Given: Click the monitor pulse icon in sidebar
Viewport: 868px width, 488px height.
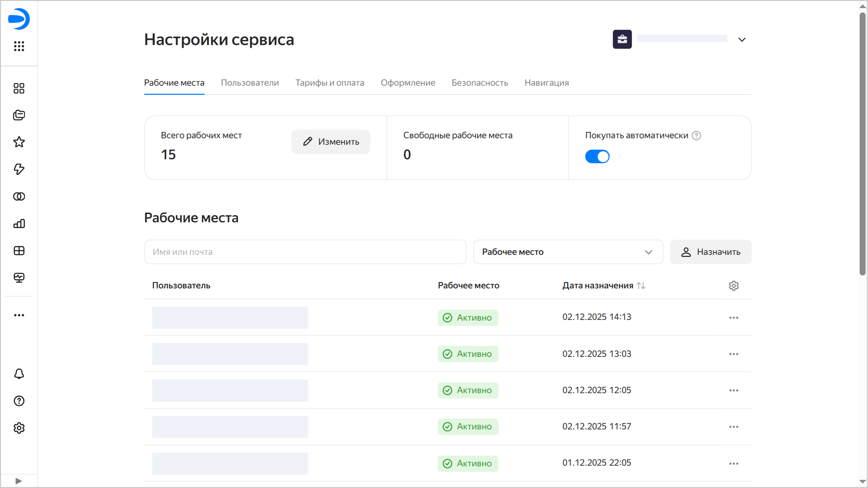Looking at the screenshot, I should pos(19,278).
